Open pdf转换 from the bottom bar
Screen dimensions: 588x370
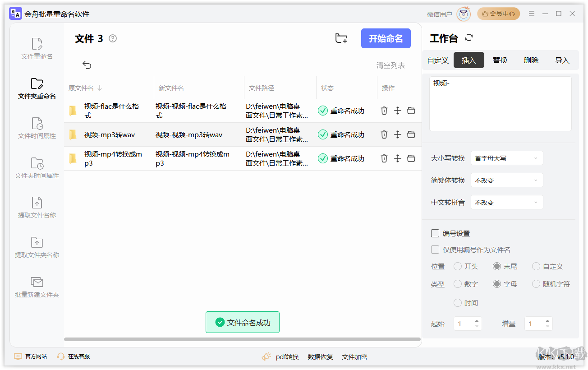click(287, 356)
